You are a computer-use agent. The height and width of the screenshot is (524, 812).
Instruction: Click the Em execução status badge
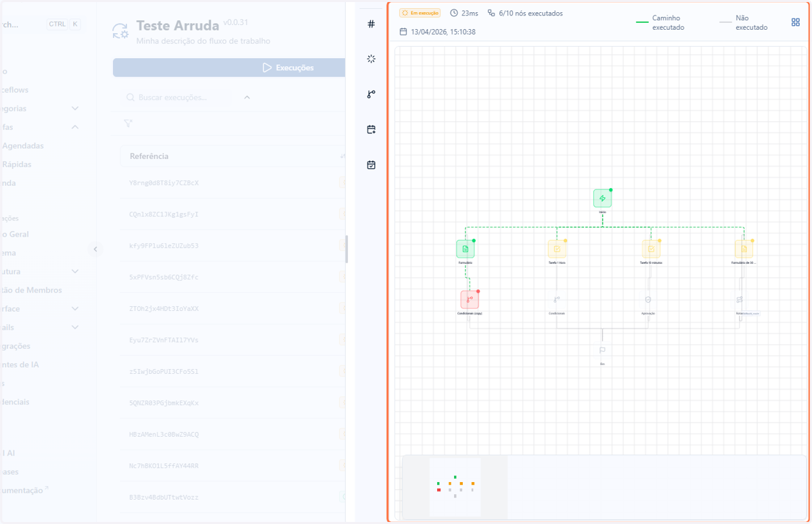click(420, 13)
